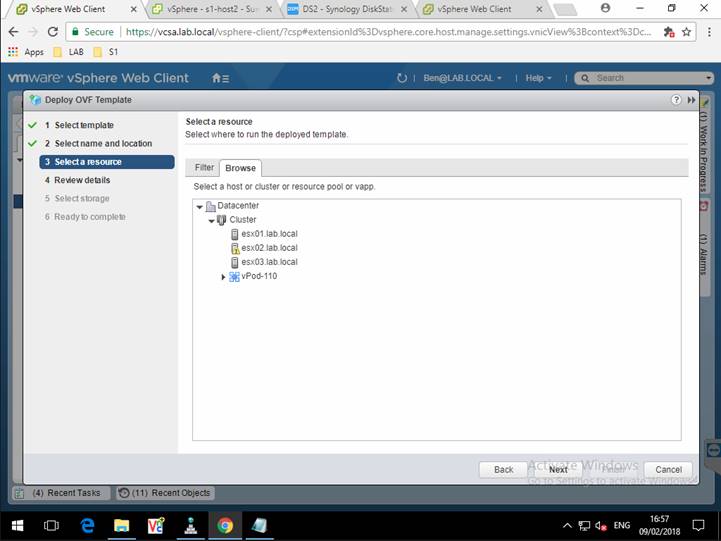Open search options dropdown arrow
Viewport: 721px width, 541px height.
708,78
